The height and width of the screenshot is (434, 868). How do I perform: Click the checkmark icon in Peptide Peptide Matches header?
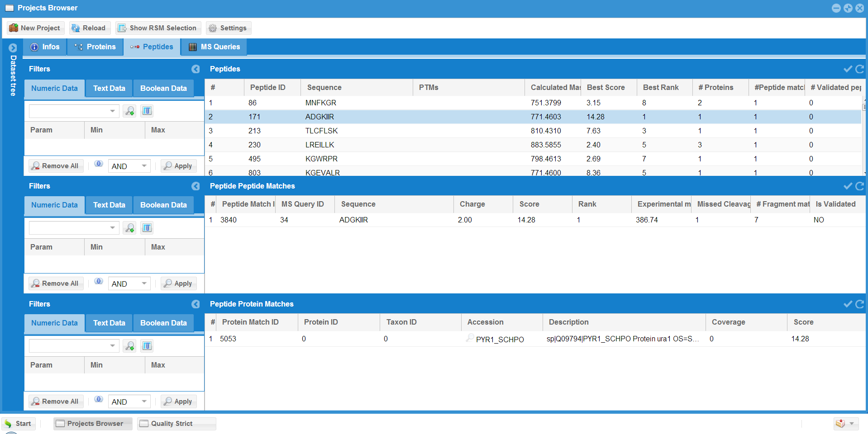(x=848, y=186)
